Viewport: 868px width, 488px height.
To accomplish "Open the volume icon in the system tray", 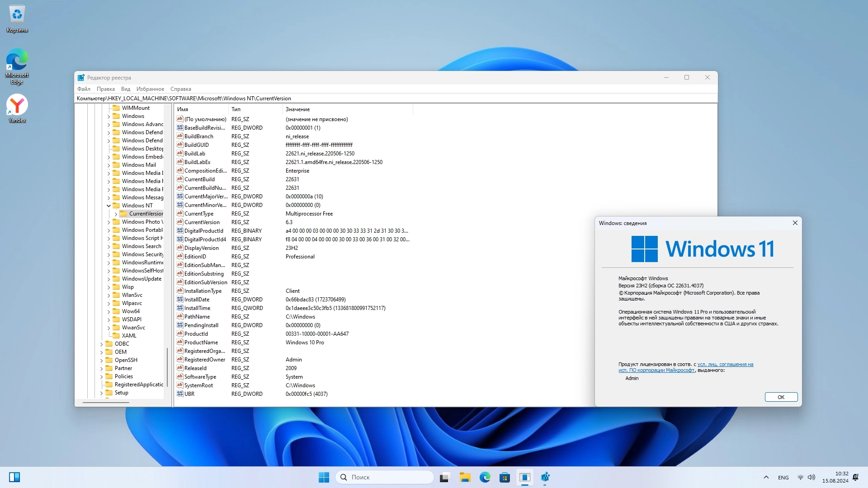I will coord(811,477).
